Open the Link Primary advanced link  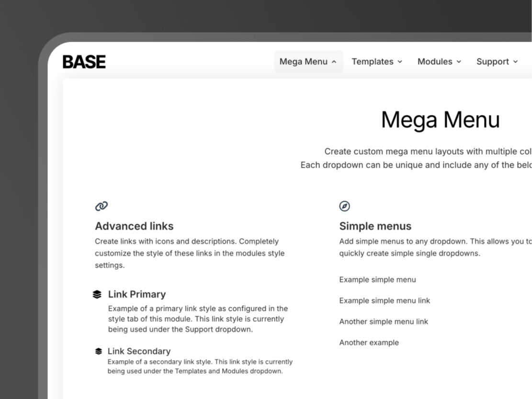click(x=137, y=294)
